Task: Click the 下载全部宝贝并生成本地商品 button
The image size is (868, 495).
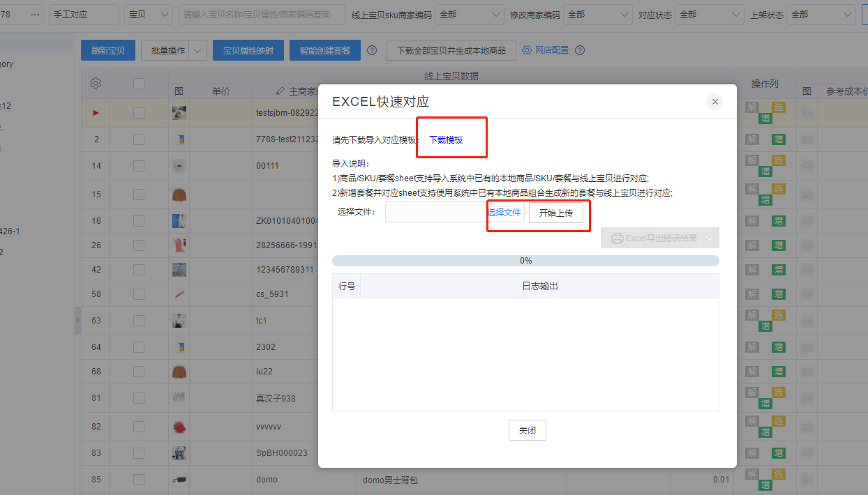Action: [x=451, y=50]
